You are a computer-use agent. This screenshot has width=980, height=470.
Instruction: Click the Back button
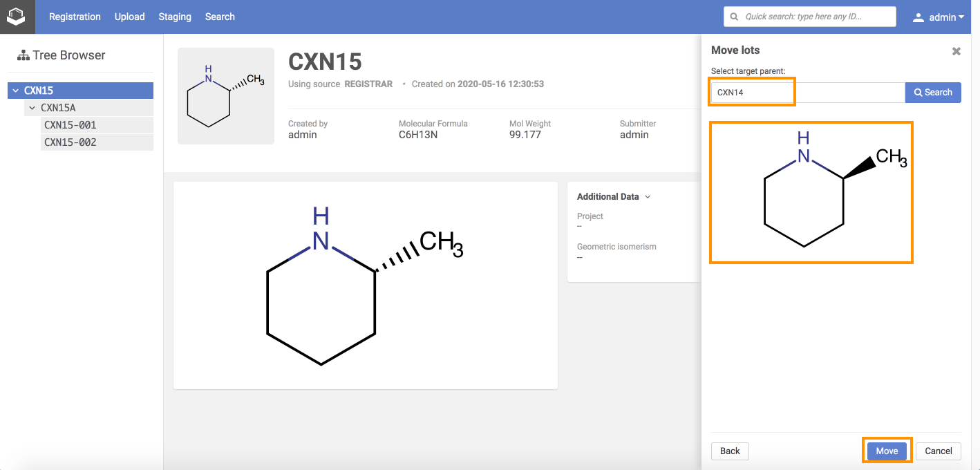[x=730, y=451]
